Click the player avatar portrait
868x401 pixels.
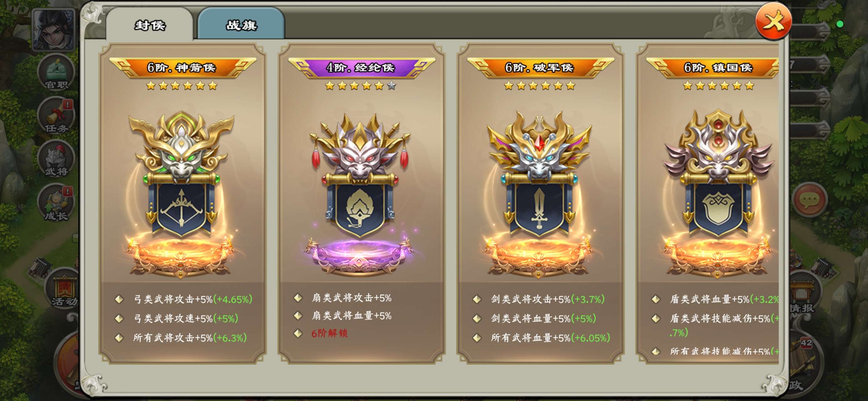pos(53,30)
